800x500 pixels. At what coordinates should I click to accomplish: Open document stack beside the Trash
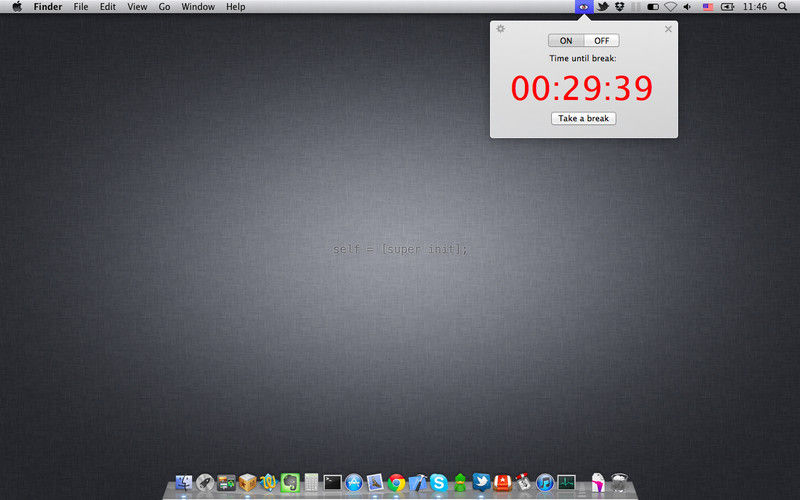(597, 482)
